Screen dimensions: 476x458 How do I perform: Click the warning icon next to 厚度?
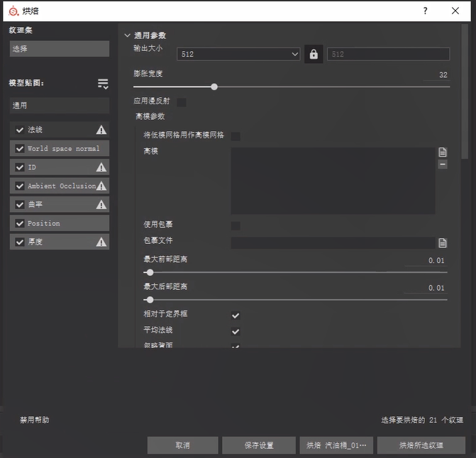(x=101, y=242)
